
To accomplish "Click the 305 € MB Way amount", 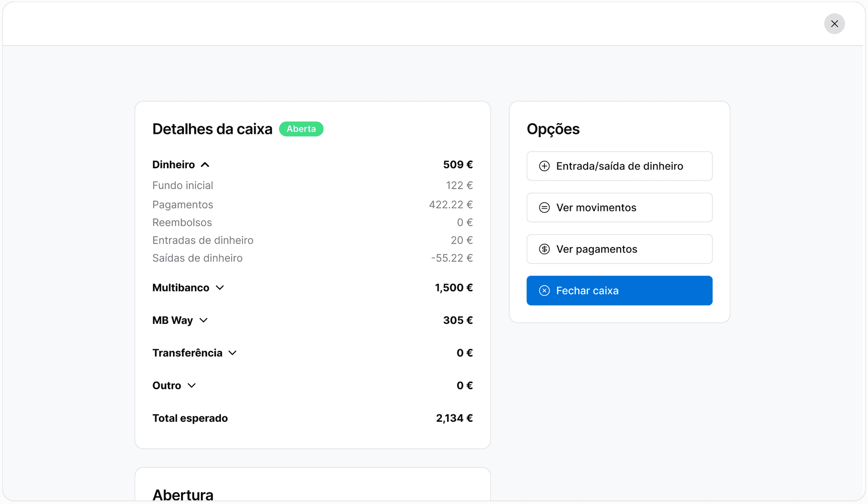I will [x=458, y=320].
